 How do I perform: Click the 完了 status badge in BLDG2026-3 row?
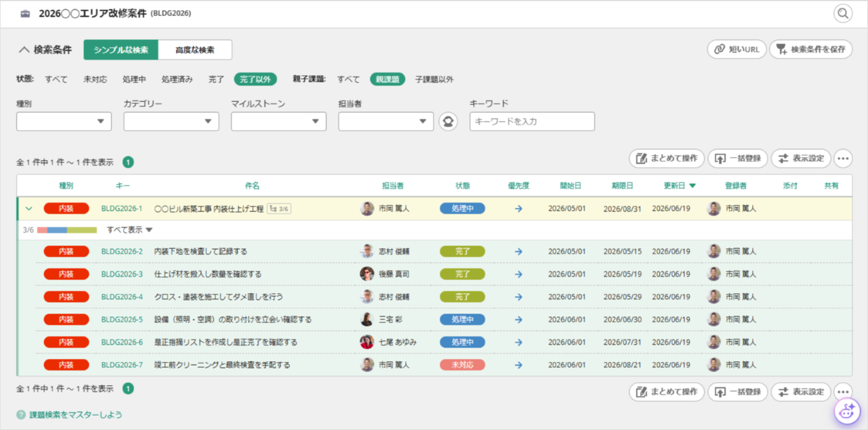point(462,274)
